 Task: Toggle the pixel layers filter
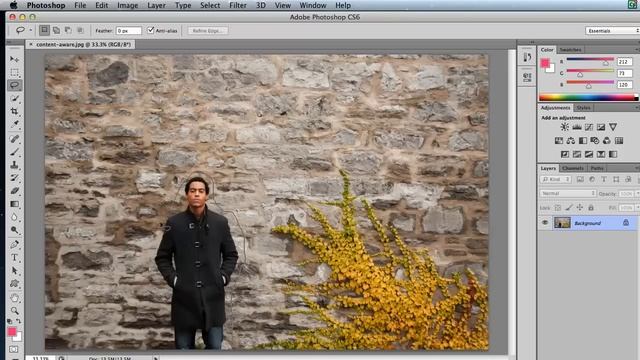pos(580,179)
